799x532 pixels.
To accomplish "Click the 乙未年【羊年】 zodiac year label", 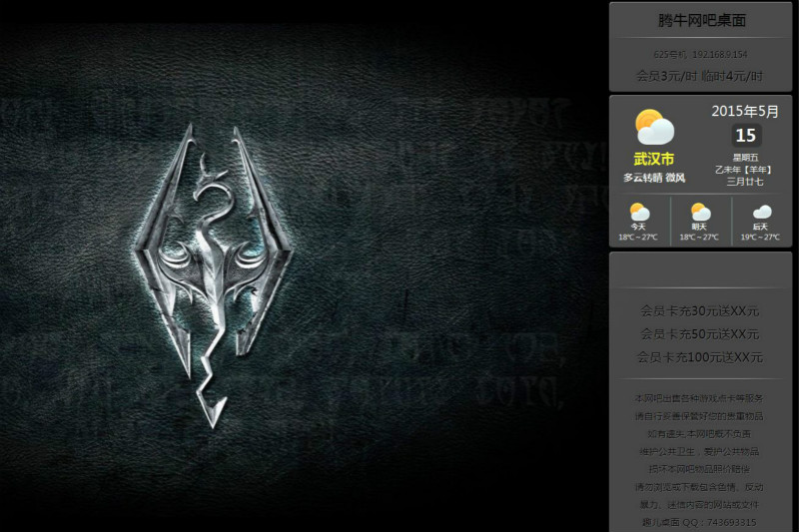I will 745,169.
